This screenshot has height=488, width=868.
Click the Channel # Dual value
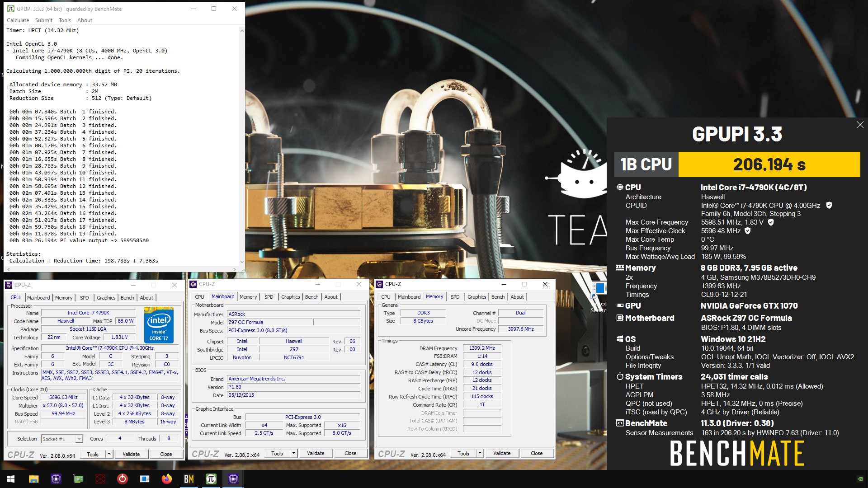521,313
